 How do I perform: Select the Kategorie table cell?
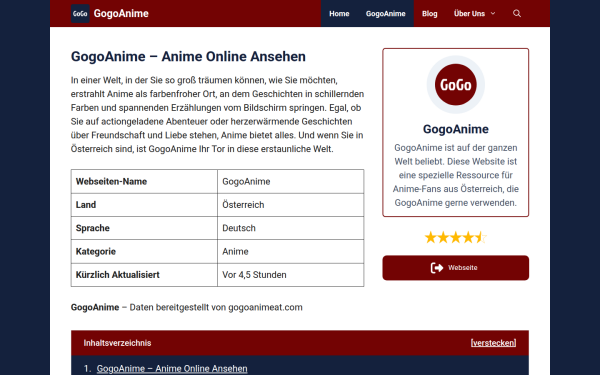click(x=144, y=251)
